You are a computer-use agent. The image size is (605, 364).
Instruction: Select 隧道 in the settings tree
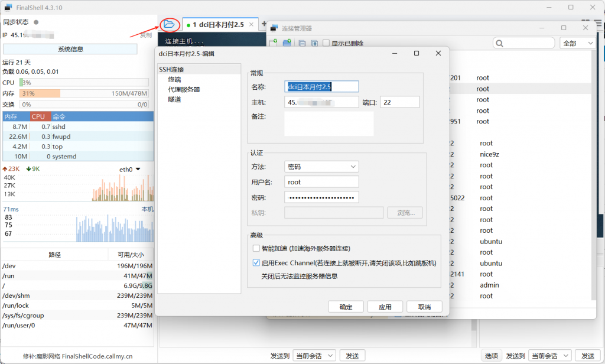[x=174, y=99]
